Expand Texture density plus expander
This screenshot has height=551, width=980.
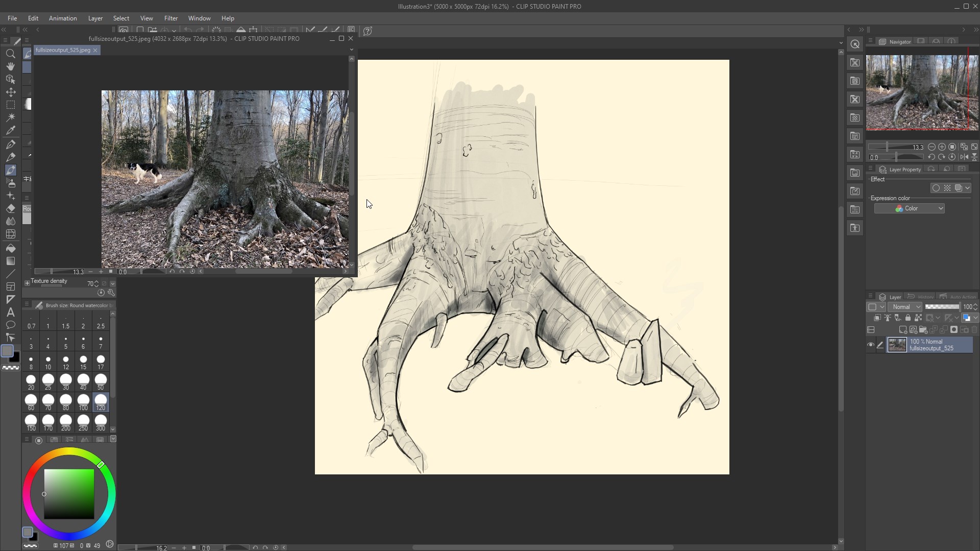(27, 282)
